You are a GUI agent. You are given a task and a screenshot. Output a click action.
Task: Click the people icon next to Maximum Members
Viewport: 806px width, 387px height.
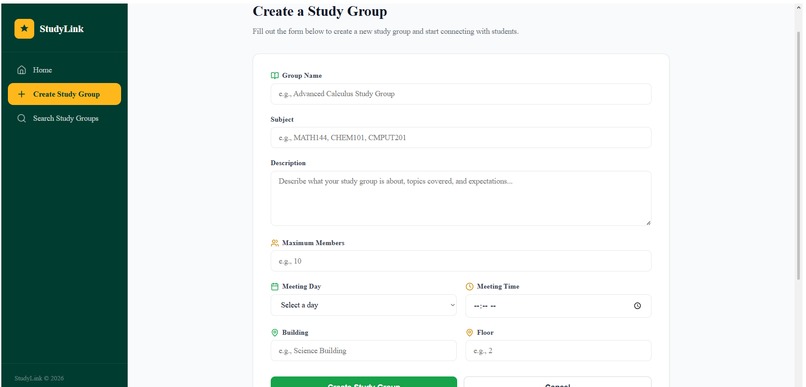(x=275, y=243)
